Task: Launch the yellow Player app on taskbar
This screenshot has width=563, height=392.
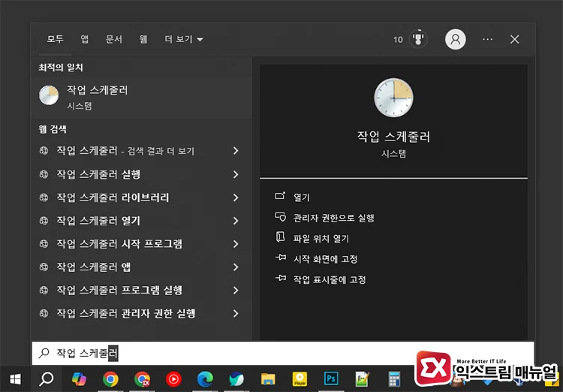Action: point(300,378)
